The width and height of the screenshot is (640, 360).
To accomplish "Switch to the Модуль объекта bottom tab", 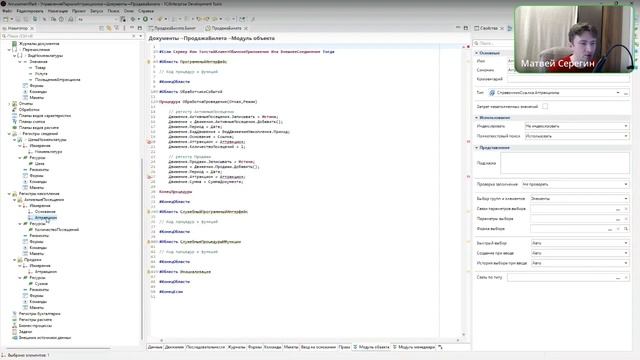I will click(371, 347).
